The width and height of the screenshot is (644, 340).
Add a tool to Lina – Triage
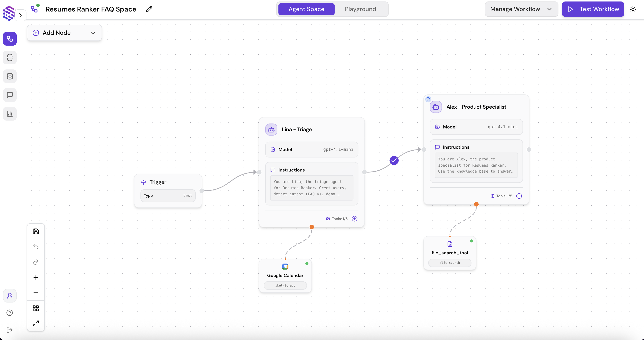(354, 219)
